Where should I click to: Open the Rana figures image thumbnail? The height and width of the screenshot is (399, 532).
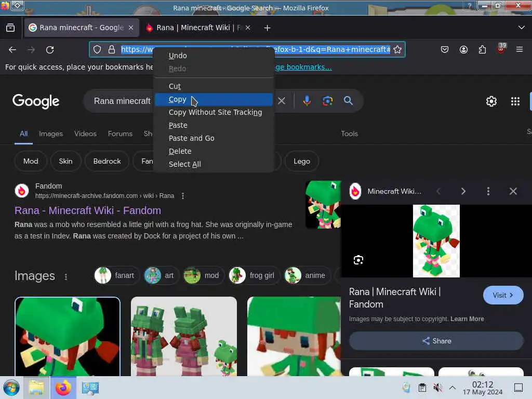pos(184,337)
